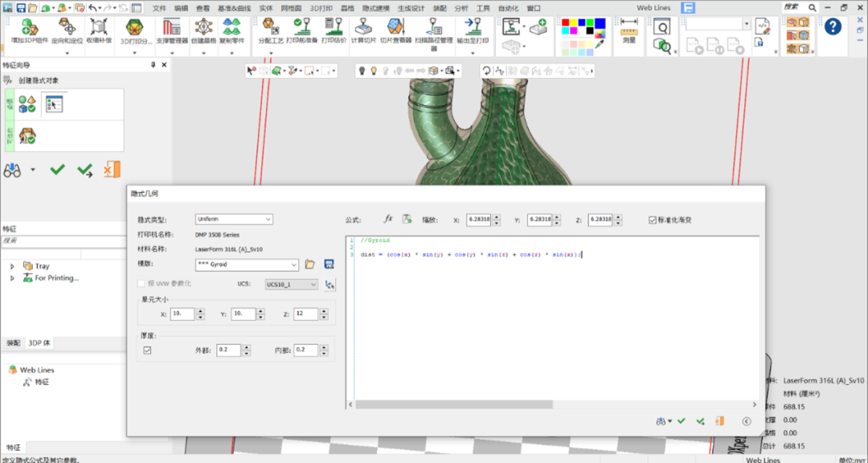The width and height of the screenshot is (868, 463).
Task: Click the 增加3DP组件 ribbon icon
Action: 30,27
